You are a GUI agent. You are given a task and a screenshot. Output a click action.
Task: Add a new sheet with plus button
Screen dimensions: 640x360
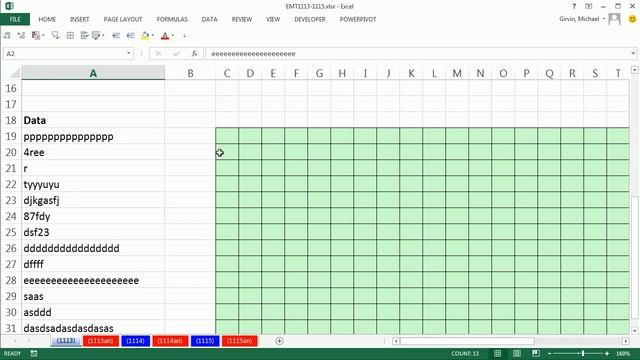click(279, 341)
